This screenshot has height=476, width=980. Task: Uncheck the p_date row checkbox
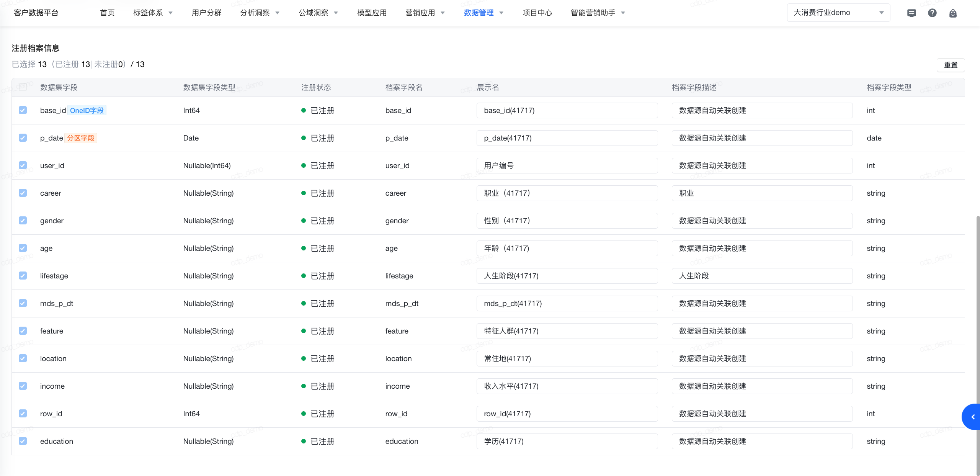coord(23,138)
